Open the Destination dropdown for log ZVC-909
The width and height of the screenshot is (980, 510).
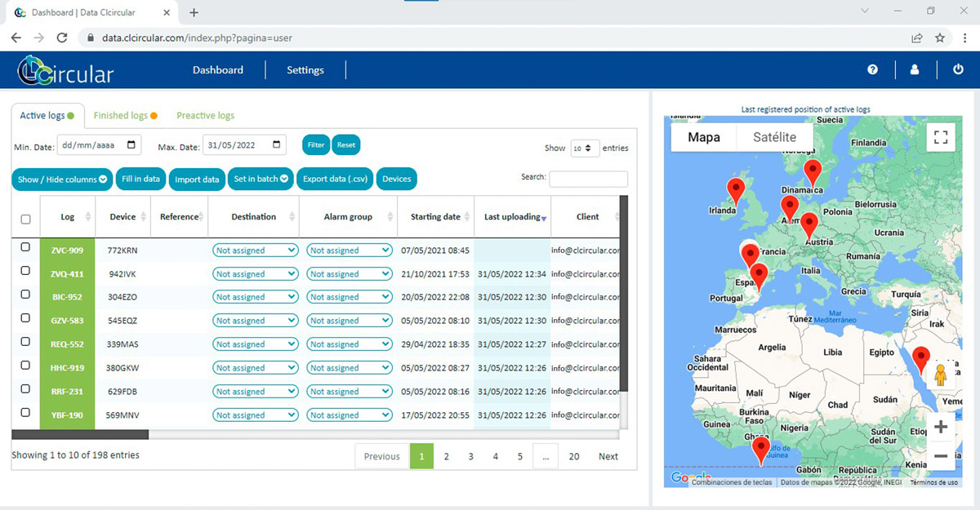[x=255, y=250]
